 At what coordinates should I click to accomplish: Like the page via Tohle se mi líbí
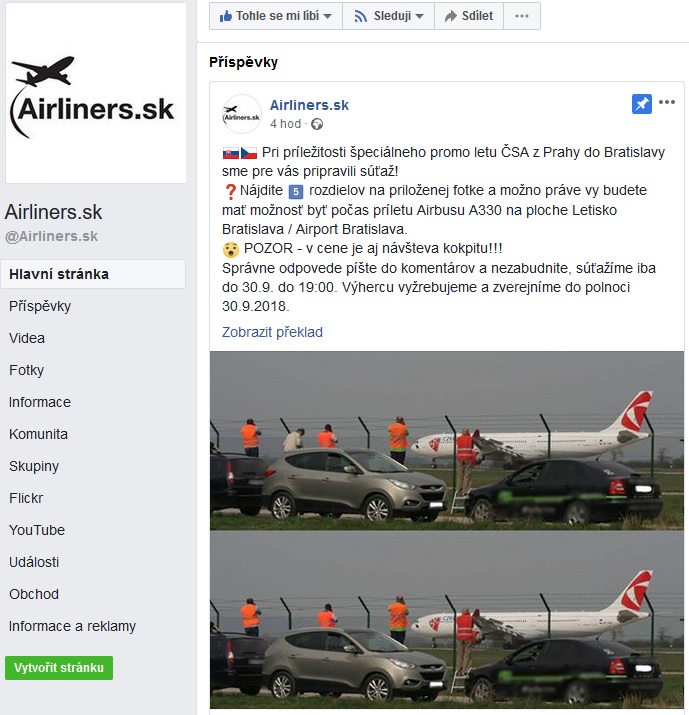pos(275,16)
